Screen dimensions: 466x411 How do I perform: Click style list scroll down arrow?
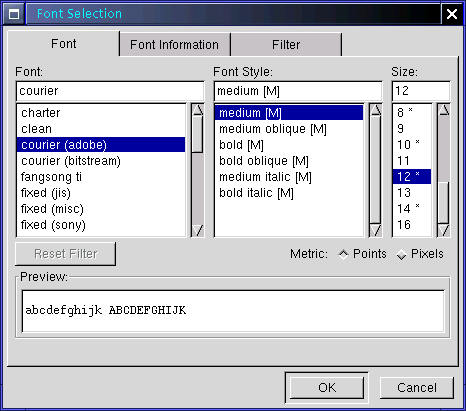pyautogui.click(x=376, y=231)
